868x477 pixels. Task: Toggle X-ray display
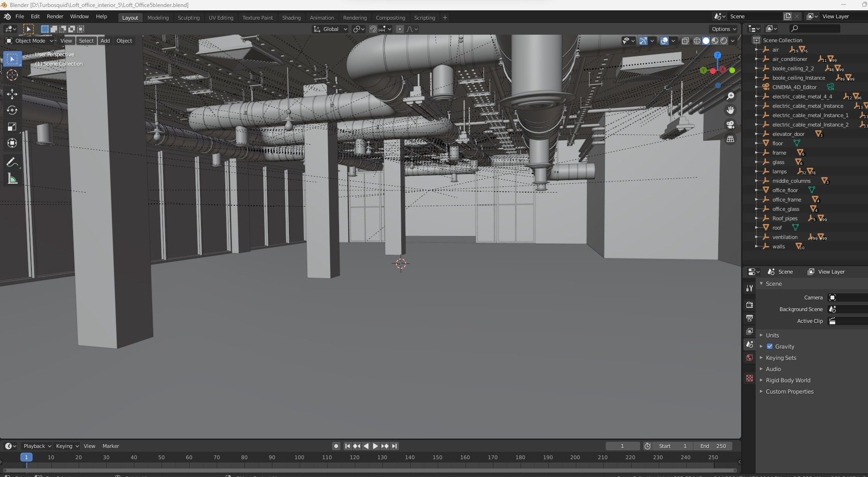685,41
